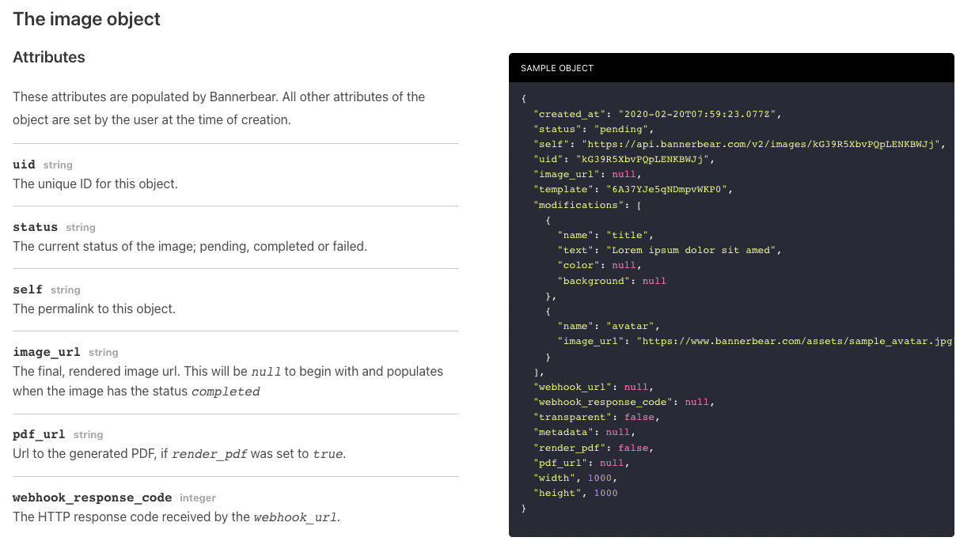This screenshot has width=975, height=560.
Task: Click the "transparent" false value in code
Action: pos(640,417)
